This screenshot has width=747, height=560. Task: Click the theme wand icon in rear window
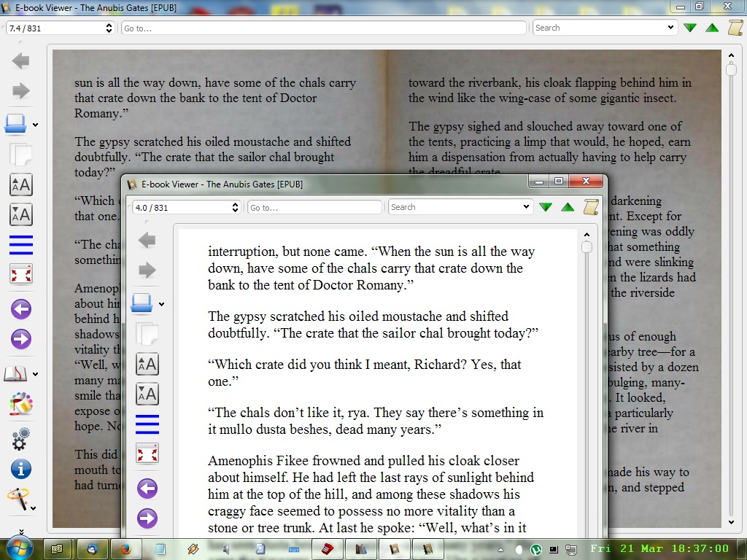click(18, 499)
